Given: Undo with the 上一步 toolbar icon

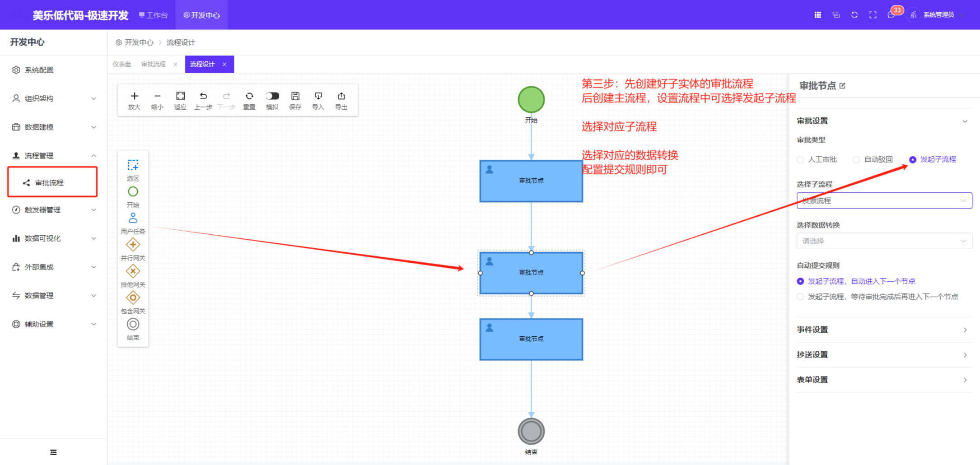Looking at the screenshot, I should [203, 96].
